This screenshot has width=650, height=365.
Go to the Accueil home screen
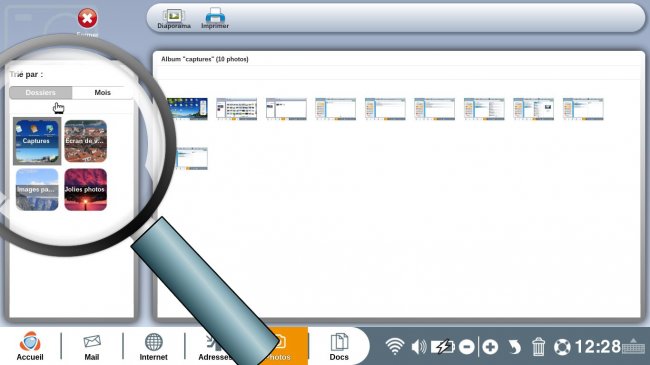(x=30, y=346)
